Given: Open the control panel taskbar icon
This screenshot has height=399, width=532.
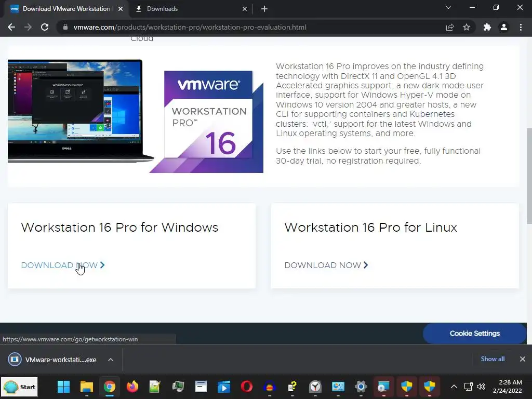Looking at the screenshot, I should (x=338, y=387).
